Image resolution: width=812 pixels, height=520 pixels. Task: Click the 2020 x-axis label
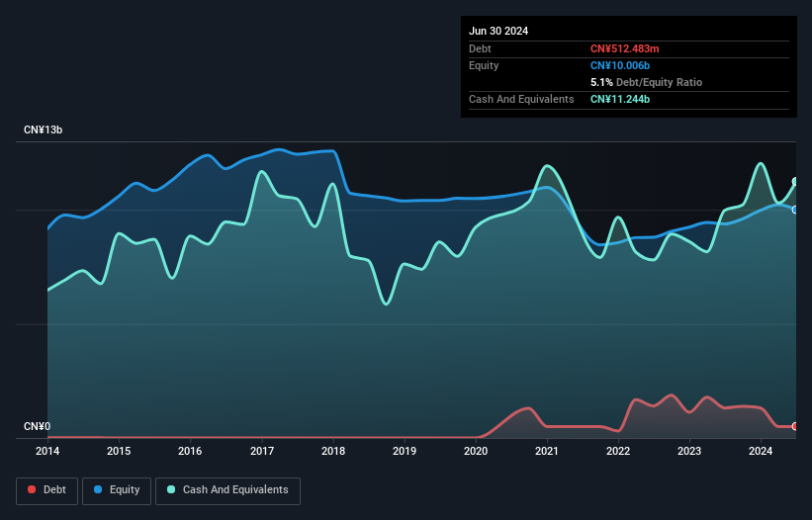[476, 451]
